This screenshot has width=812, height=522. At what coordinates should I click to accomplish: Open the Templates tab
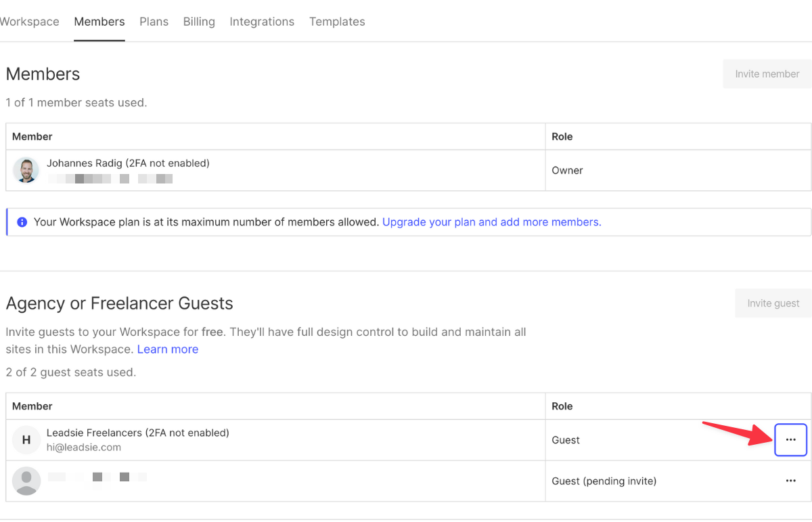tap(337, 21)
